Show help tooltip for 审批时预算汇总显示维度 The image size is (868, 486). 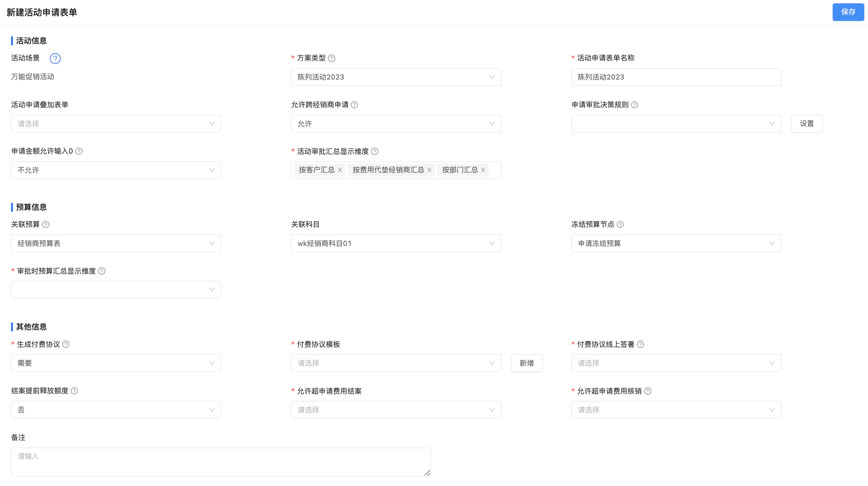pos(102,271)
